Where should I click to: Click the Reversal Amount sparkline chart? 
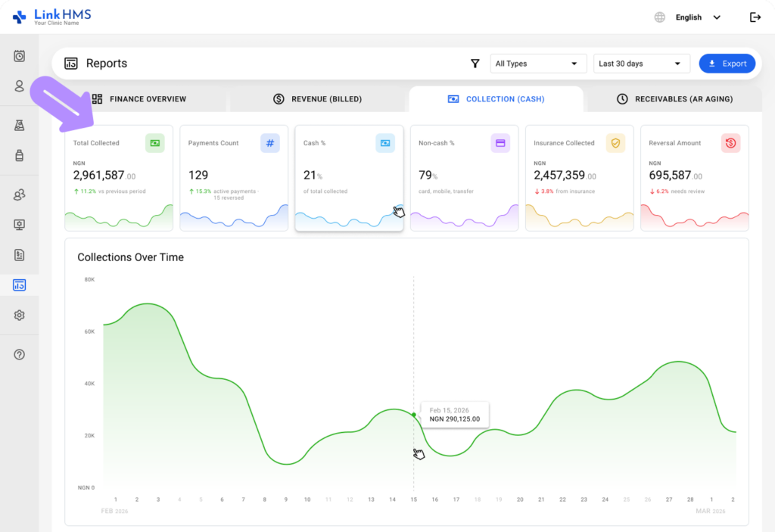tap(695, 217)
